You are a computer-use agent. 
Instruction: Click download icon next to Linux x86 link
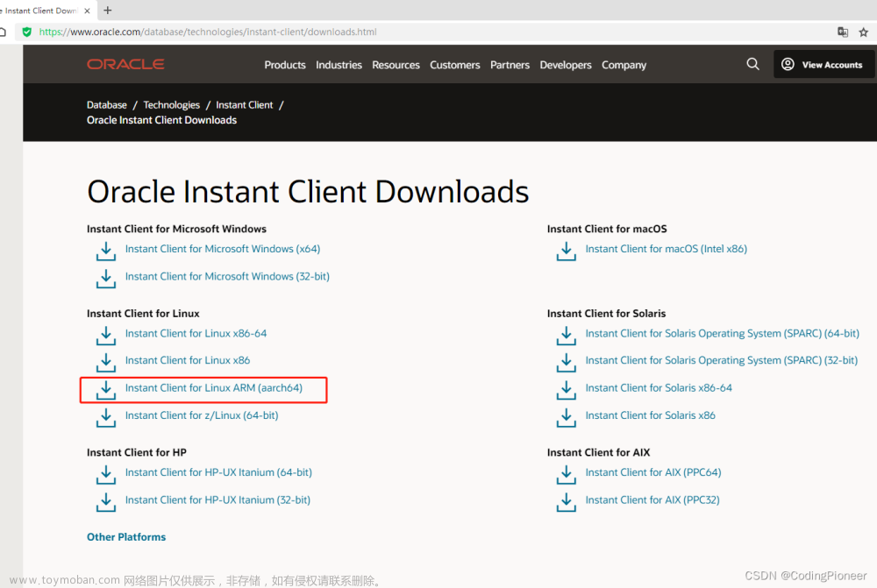106,362
